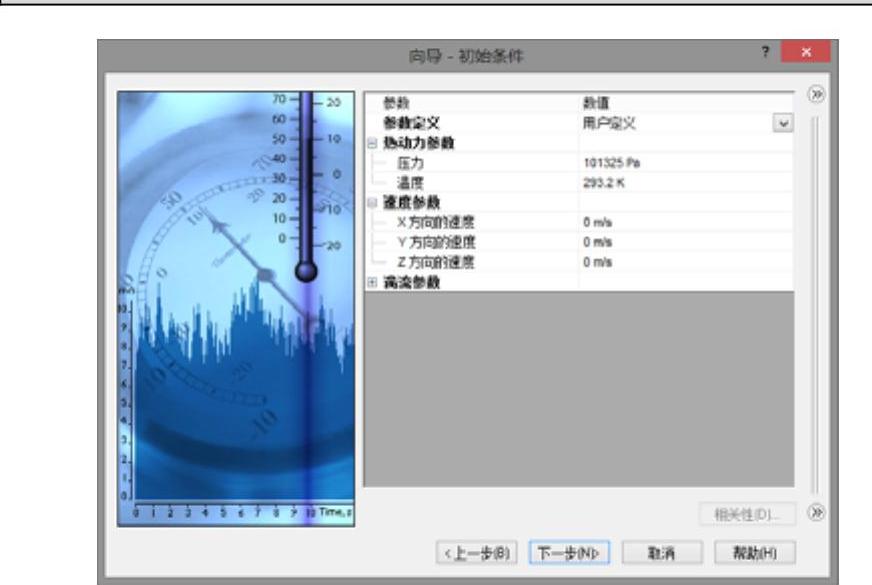872x585 pixels.
Task: Proceed with the 下一步(N) button
Action: [x=569, y=553]
